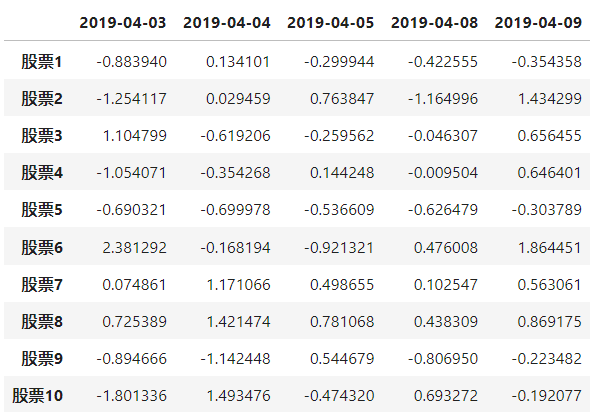Select the cell with value 1.421474
This screenshot has height=412, width=601.
(x=238, y=322)
